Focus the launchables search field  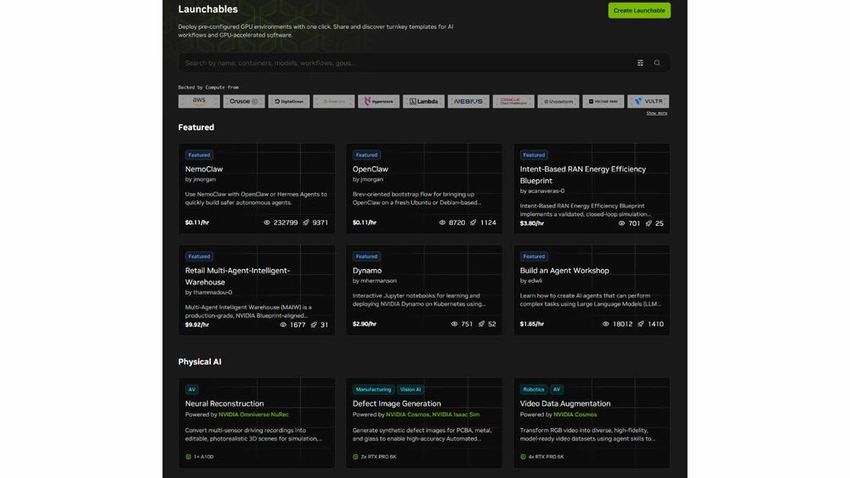(407, 63)
